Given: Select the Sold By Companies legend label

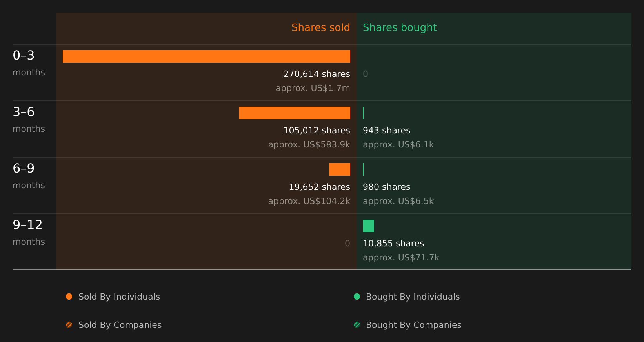Looking at the screenshot, I should (x=120, y=325).
